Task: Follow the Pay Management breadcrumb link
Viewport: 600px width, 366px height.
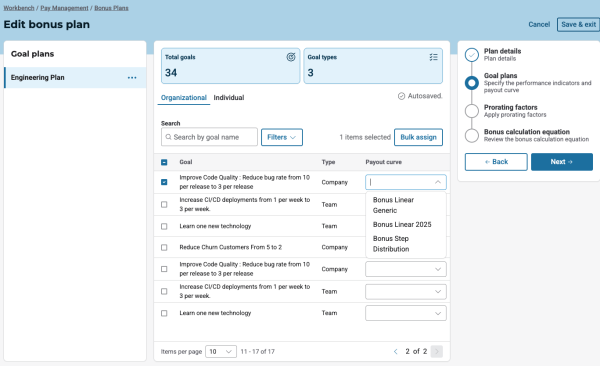Action: (64, 8)
